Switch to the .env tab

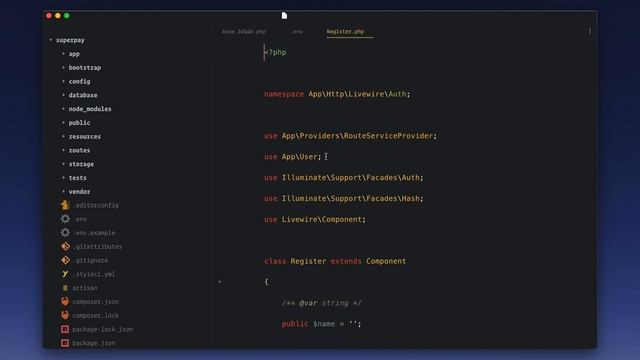click(x=297, y=31)
